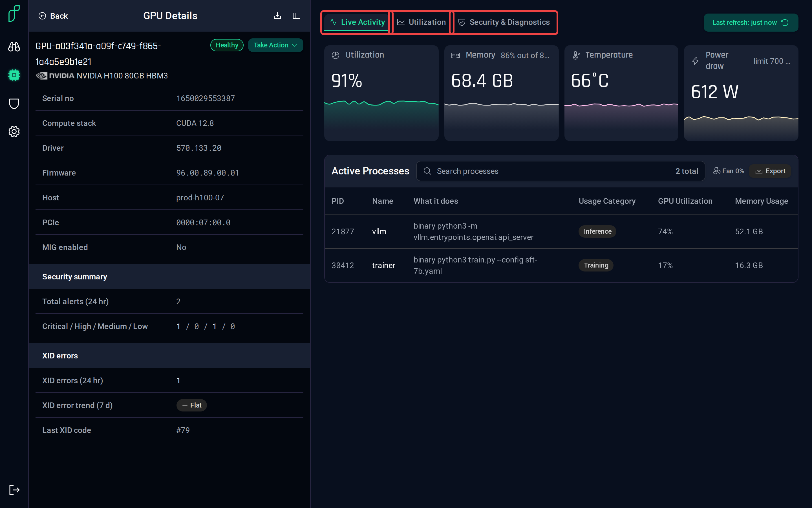The image size is (812, 508).
Task: Click the driver version 570.133.20
Action: pyautogui.click(x=199, y=148)
